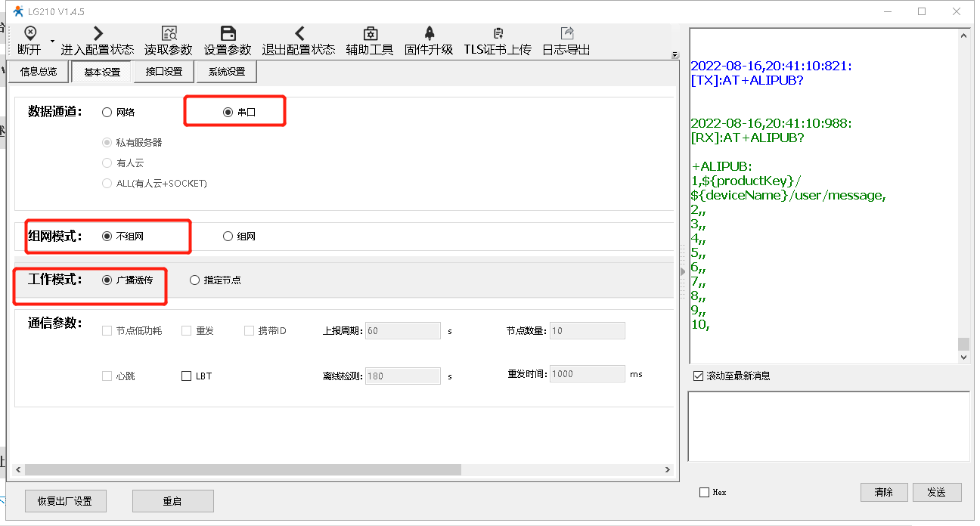
Task: Click the 断开 disconnect toolbar icon
Action: 29,33
